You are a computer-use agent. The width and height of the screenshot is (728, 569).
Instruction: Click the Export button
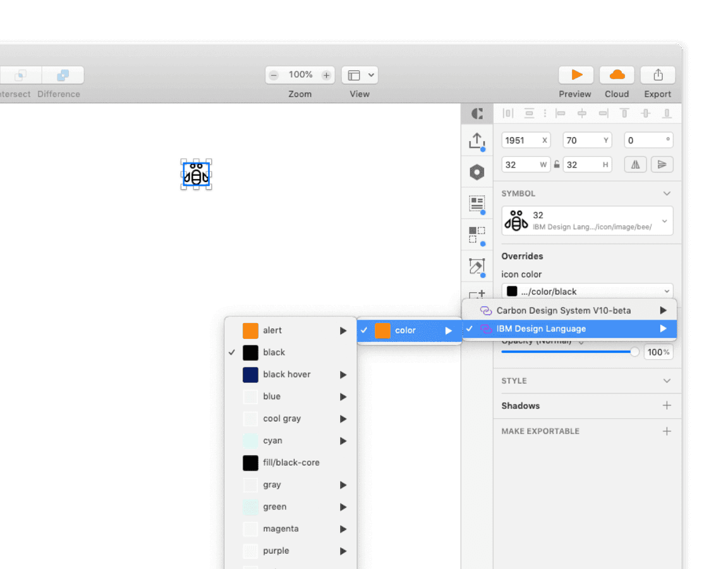(x=657, y=75)
